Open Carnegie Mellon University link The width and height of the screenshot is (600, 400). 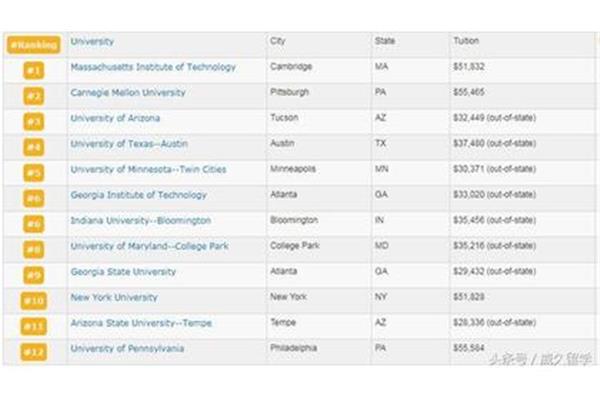coord(128,93)
